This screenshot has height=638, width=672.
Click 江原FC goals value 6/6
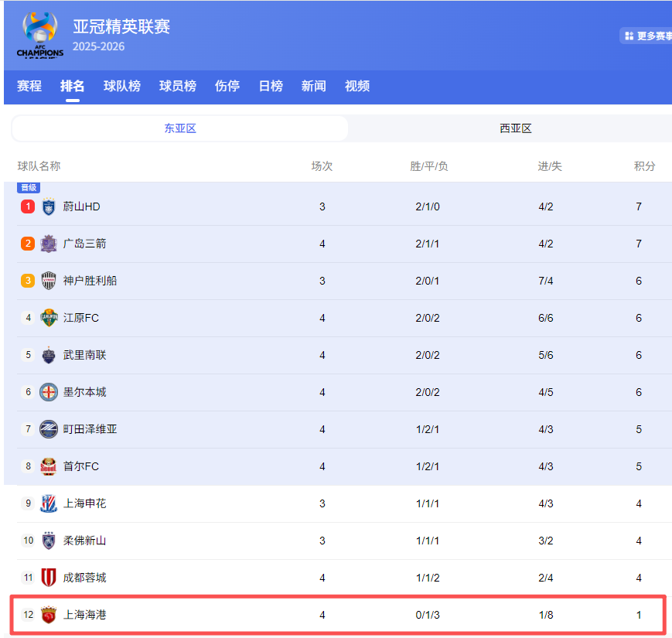tap(546, 318)
